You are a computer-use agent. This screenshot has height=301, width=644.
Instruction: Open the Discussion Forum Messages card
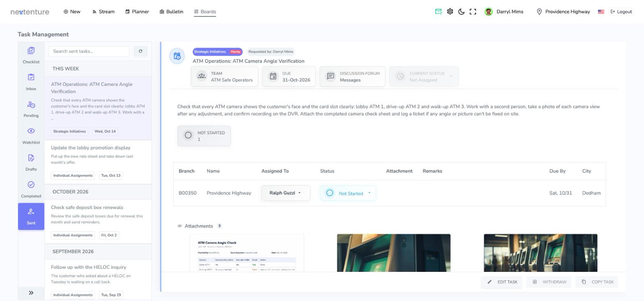tap(352, 76)
